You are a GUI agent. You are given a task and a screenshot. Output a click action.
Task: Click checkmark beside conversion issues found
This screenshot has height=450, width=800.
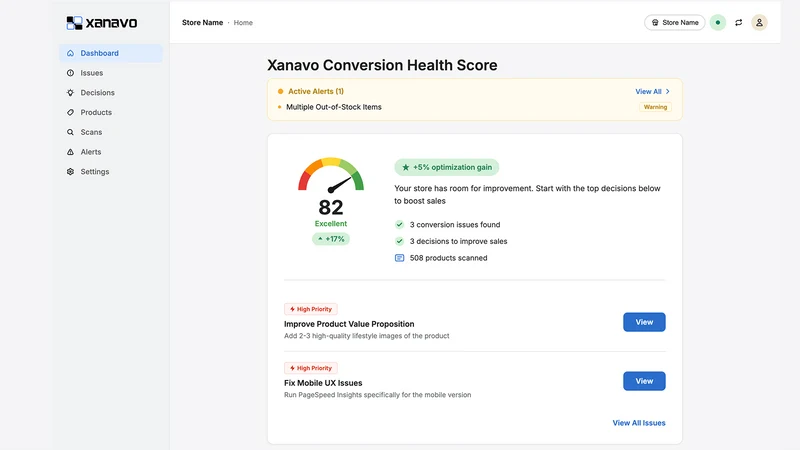pos(399,224)
